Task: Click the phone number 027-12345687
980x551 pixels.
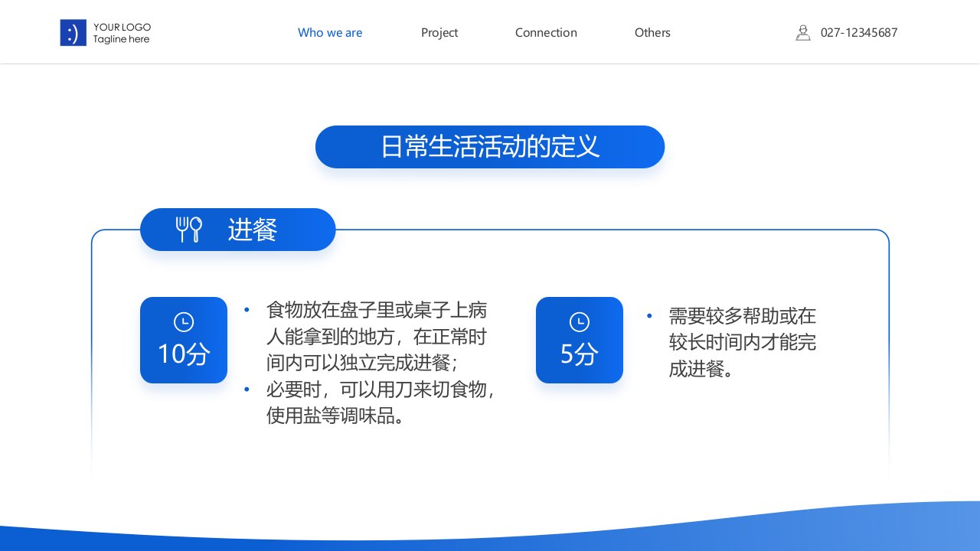Action: coord(859,33)
